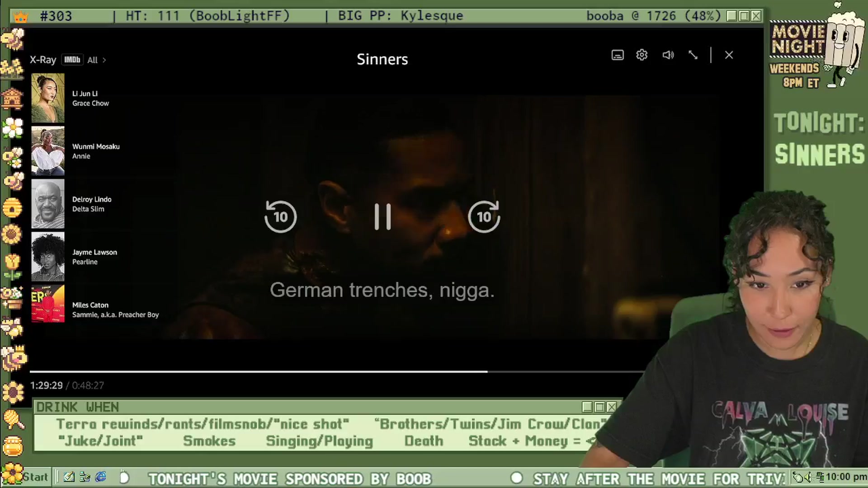Click '#303' in the top status bar
The height and width of the screenshot is (488, 868).
tap(56, 16)
